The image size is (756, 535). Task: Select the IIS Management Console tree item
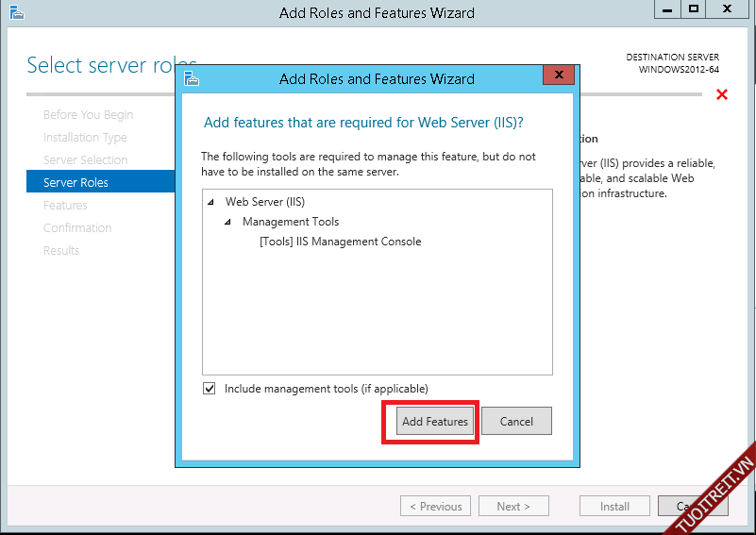[340, 242]
